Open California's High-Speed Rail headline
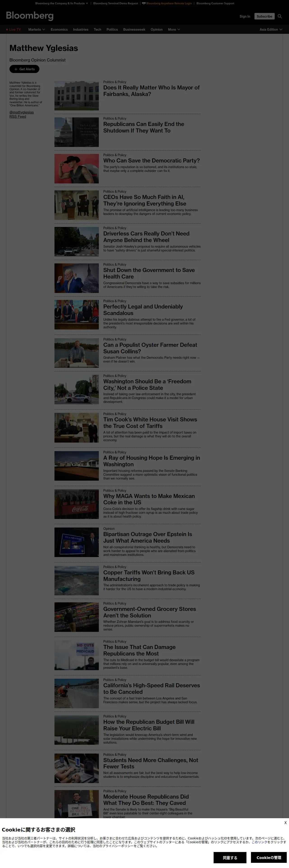Screen dimensions: 289x868 [151, 688]
